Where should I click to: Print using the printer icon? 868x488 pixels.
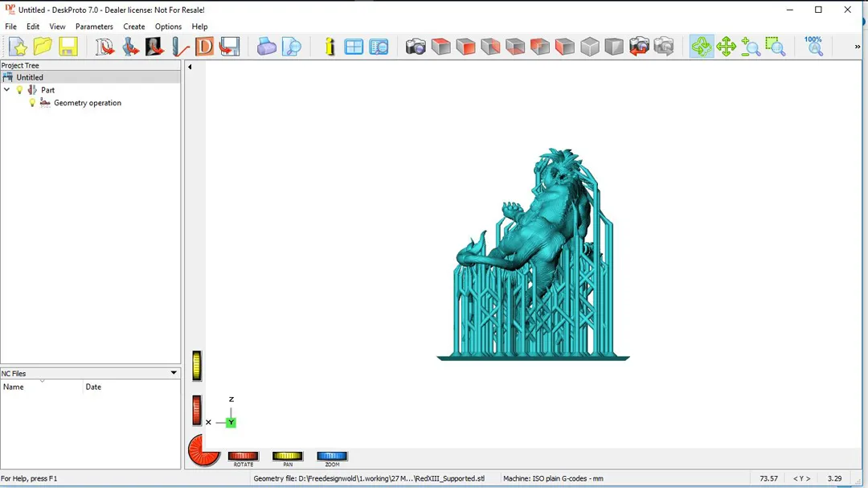click(x=266, y=47)
